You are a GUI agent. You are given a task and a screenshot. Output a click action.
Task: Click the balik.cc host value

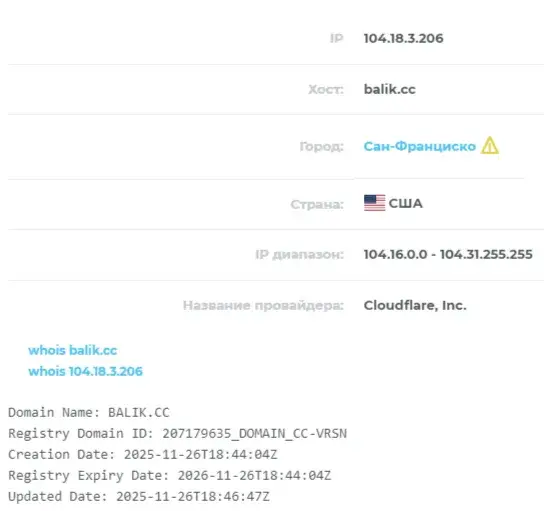(x=390, y=89)
